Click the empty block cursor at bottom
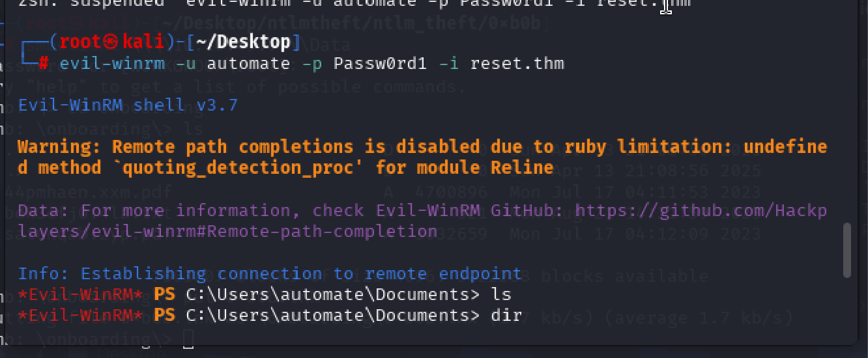868x358 pixels. (188, 338)
